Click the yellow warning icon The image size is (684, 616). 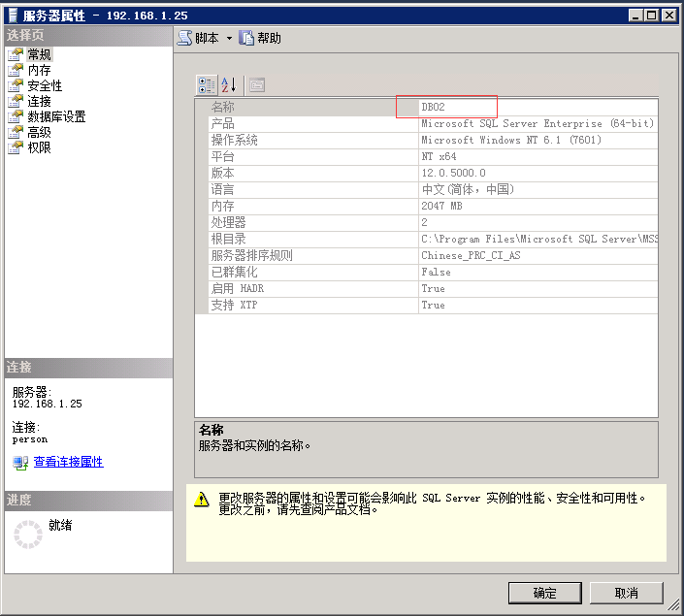pyautogui.click(x=202, y=500)
